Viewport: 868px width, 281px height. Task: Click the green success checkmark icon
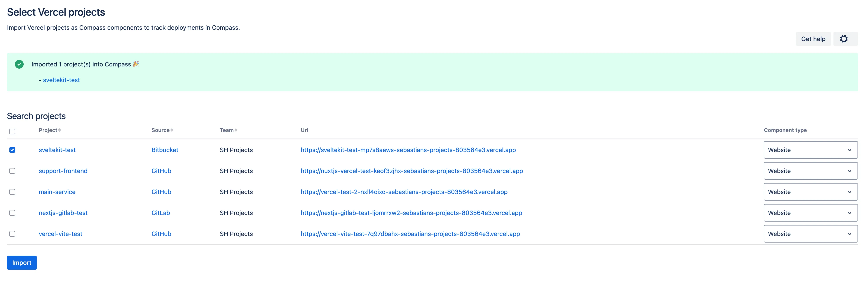(x=19, y=64)
